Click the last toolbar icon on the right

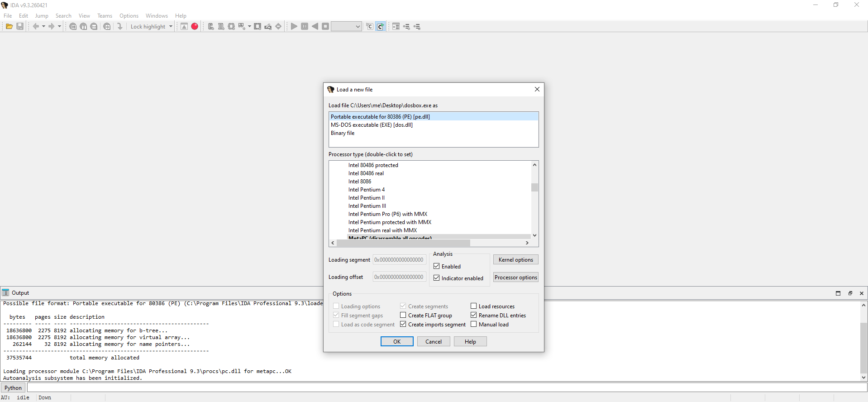coord(417,26)
